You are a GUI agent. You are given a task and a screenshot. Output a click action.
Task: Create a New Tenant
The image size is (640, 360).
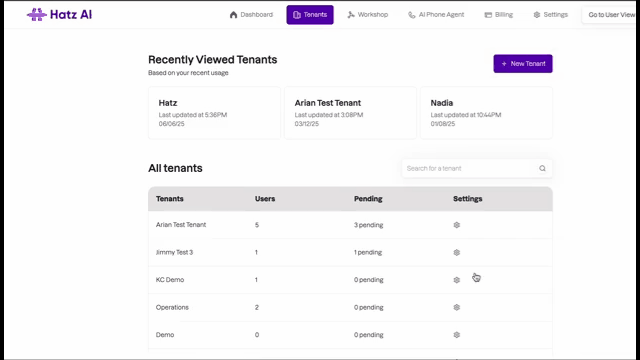click(523, 64)
